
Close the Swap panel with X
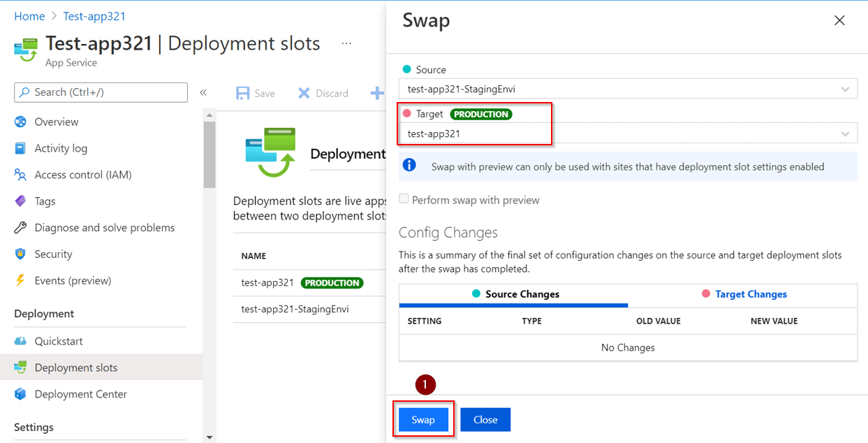(x=839, y=20)
